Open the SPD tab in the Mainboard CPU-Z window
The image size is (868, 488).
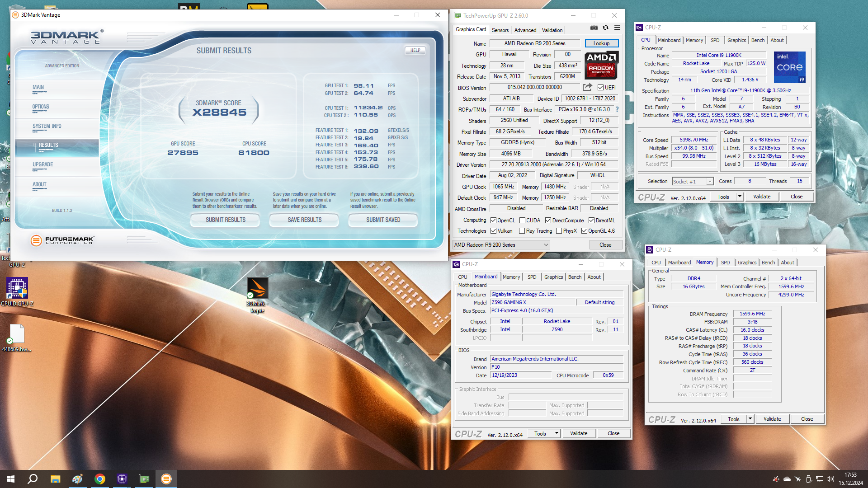[532, 277]
